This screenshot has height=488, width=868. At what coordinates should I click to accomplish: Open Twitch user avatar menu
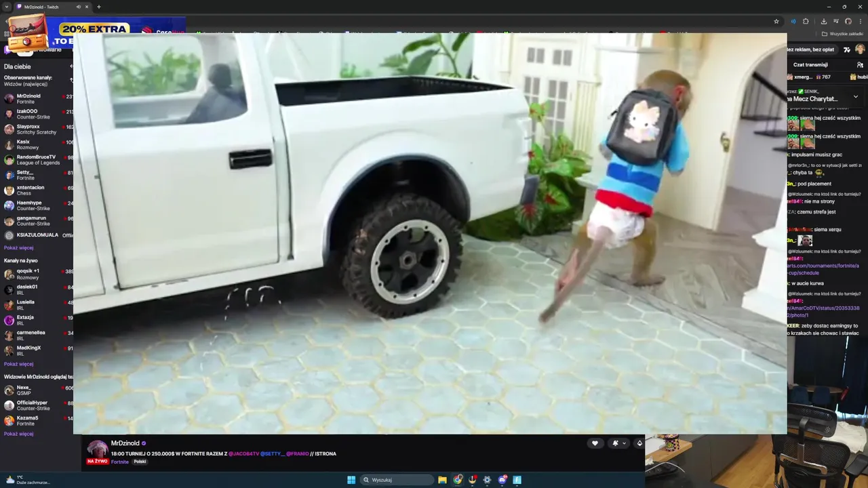coord(860,49)
